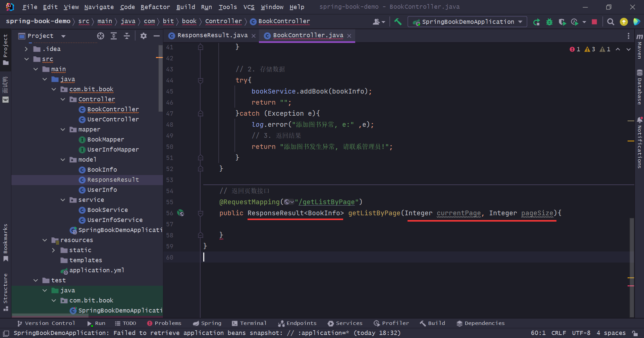Open the Maven tool window
Viewport: 644px width, 338px height.
click(640, 46)
